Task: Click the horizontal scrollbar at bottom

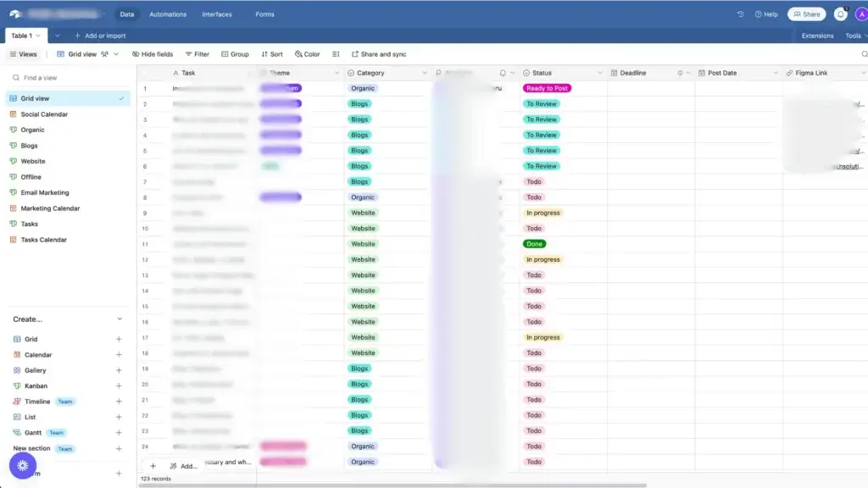Action: click(392, 485)
